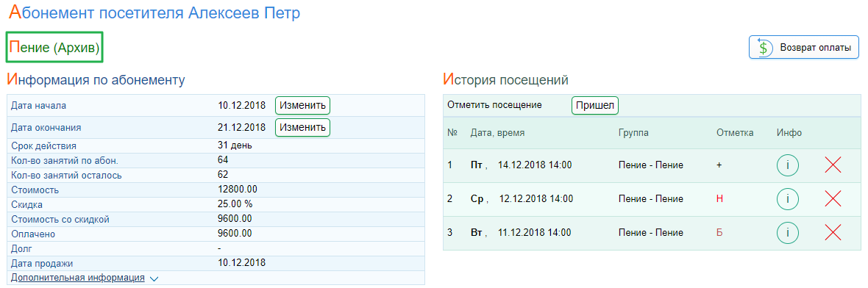This screenshot has width=868, height=288.
Task: Click the Дата продажи row label
Action: (42, 264)
